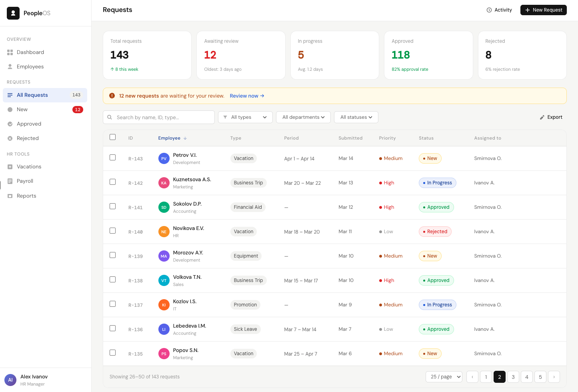Viewport: 578px width, 392px height.
Task: Click the Submitted column header
Action: click(350, 138)
